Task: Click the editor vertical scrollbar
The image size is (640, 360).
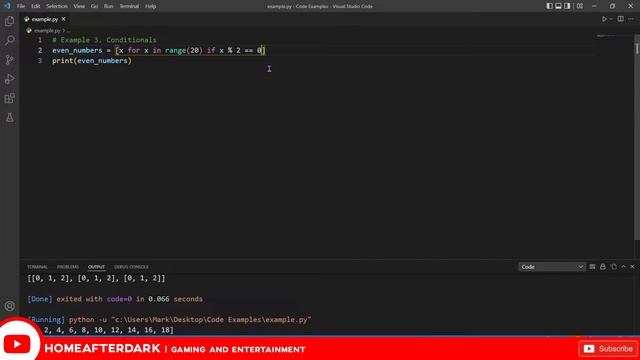Action: [637, 138]
